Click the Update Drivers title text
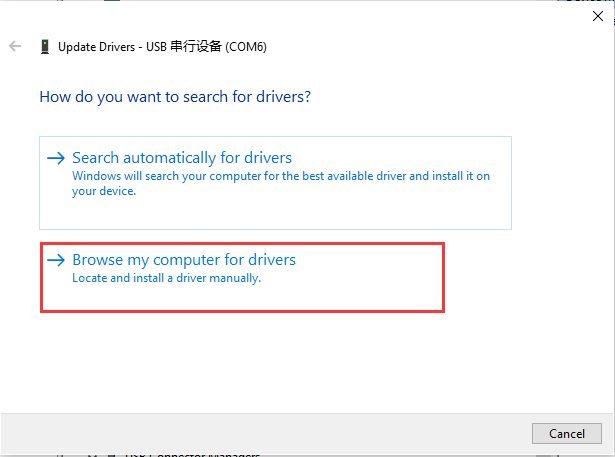Viewport: 615px width, 457px height. [96, 46]
